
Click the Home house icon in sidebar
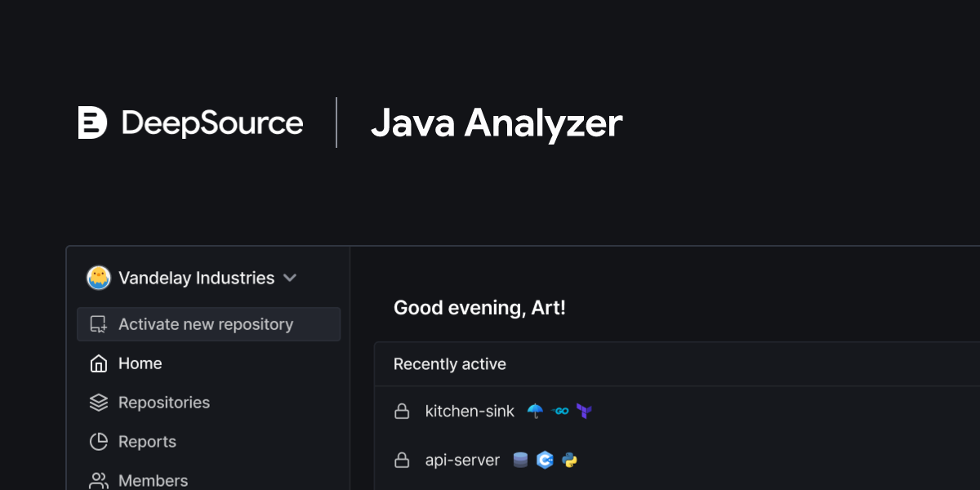coord(98,363)
